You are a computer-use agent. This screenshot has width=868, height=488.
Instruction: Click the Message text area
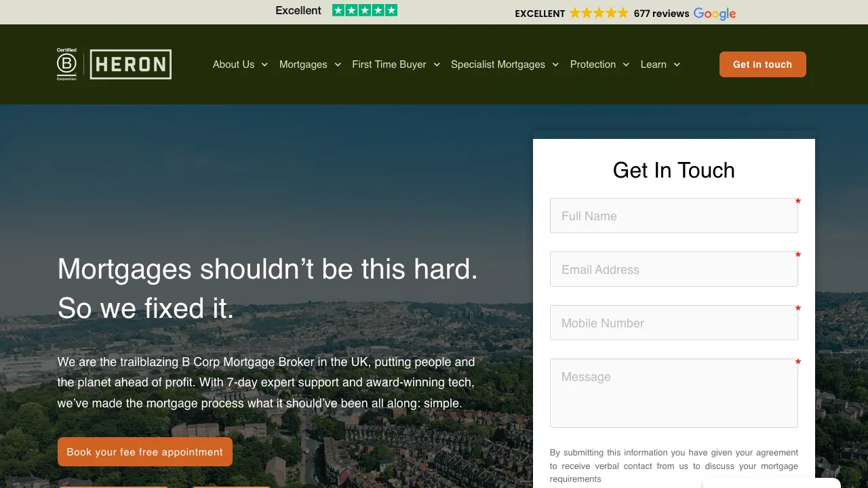[x=673, y=393]
